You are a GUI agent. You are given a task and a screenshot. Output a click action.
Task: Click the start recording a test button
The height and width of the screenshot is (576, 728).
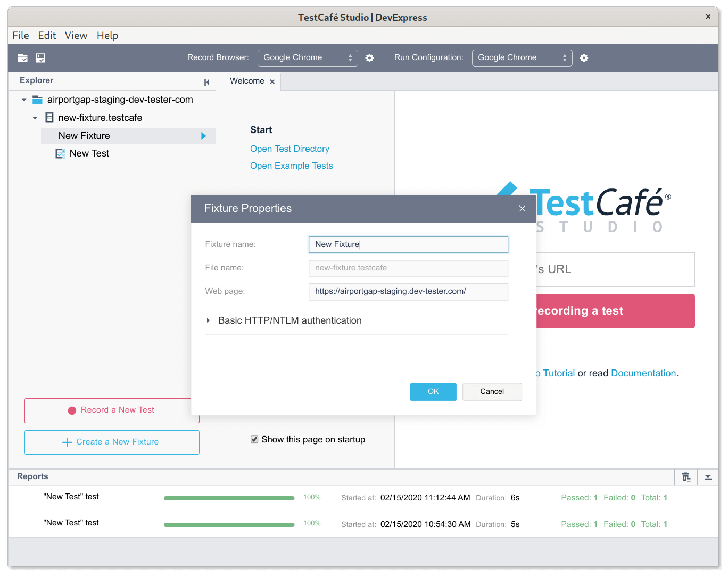coord(615,311)
